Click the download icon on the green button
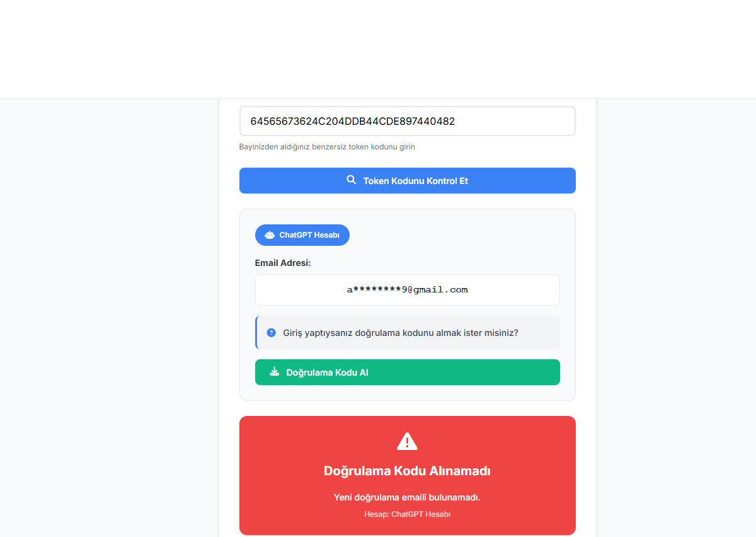 (274, 372)
